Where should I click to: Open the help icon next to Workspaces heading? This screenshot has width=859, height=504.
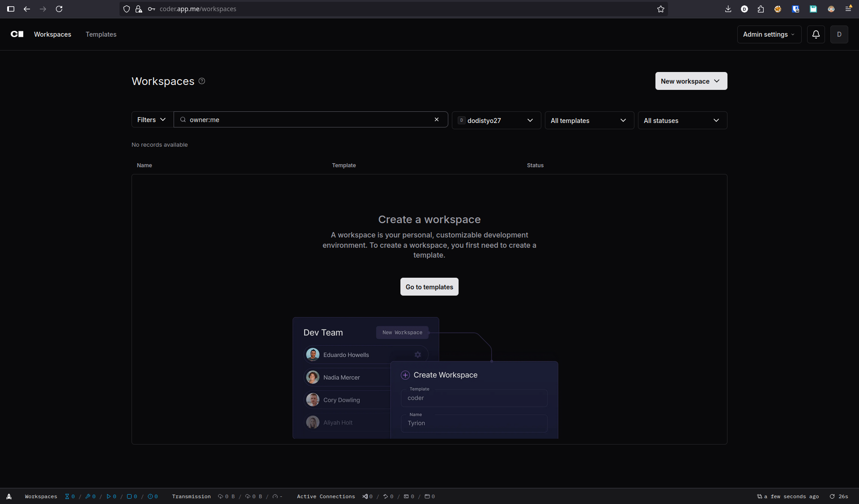tap(201, 81)
